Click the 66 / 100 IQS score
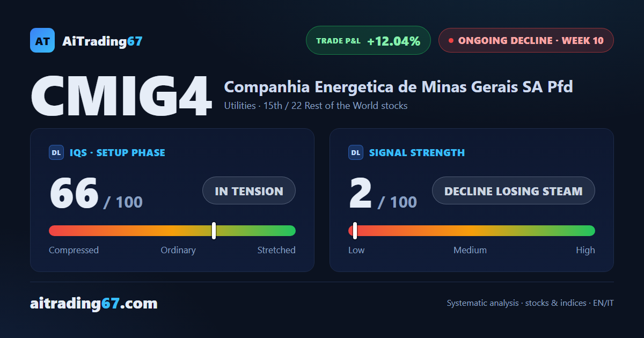Image resolution: width=644 pixels, height=338 pixels. [x=96, y=194]
